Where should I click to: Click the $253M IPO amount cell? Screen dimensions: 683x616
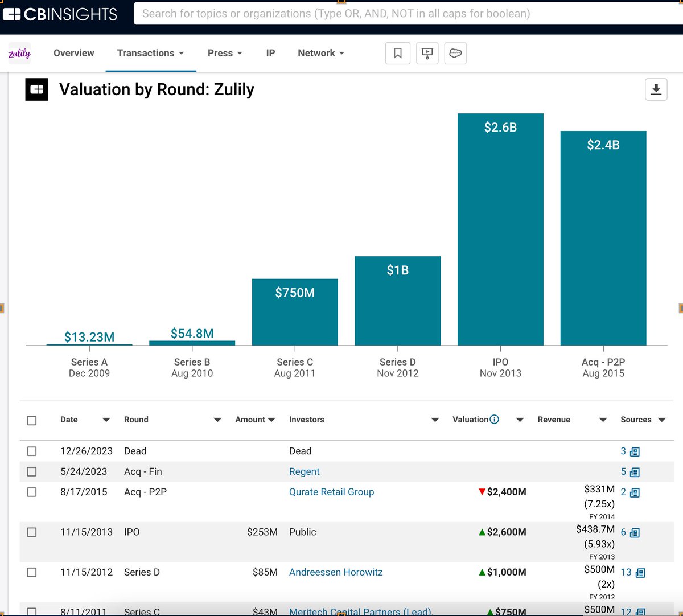262,532
